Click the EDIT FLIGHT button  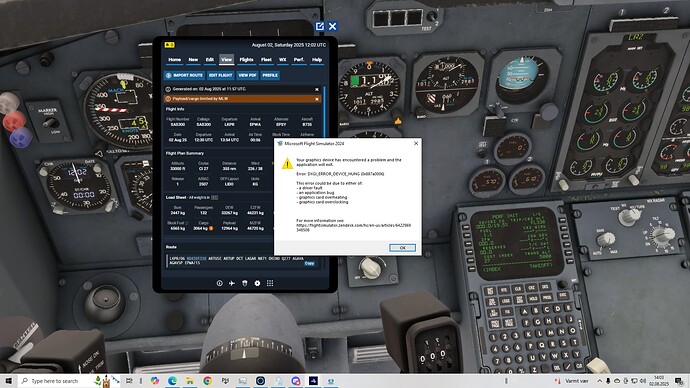coord(220,75)
